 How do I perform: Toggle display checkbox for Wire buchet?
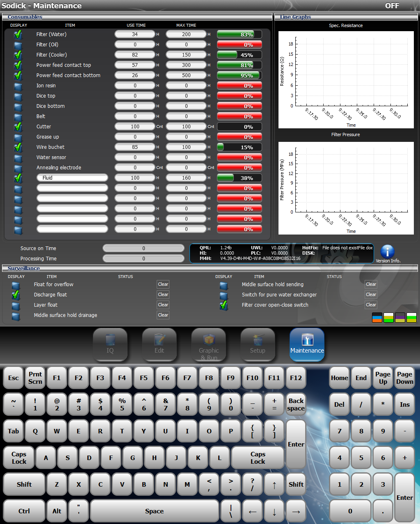[18, 147]
